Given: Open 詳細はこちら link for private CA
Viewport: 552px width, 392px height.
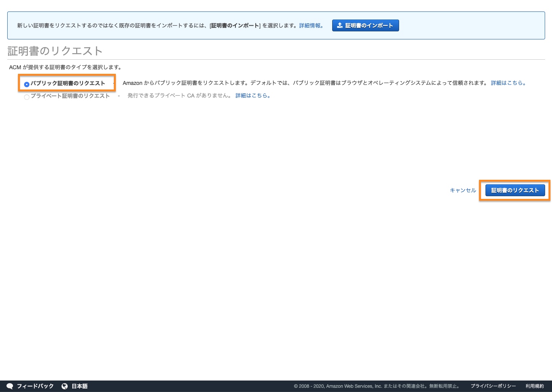Looking at the screenshot, I should [253, 96].
